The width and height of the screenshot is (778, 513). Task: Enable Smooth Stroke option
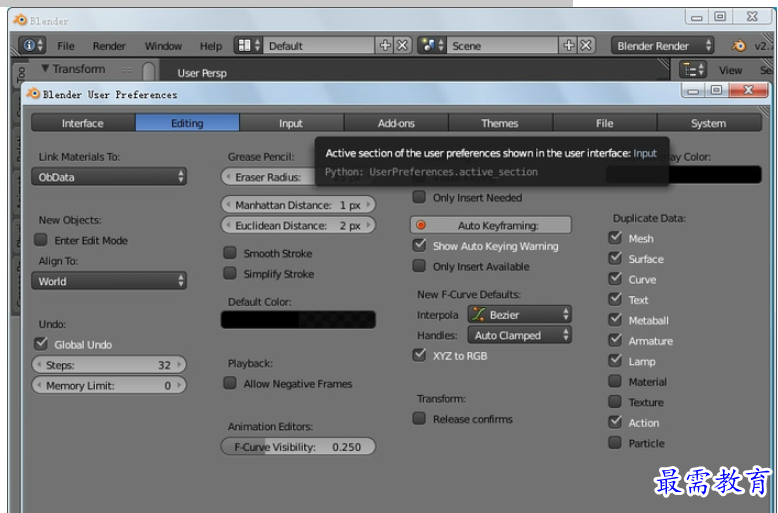pos(230,253)
